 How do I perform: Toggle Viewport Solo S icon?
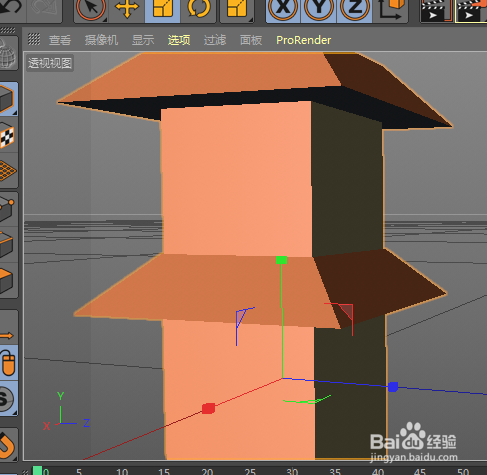tap(8, 399)
